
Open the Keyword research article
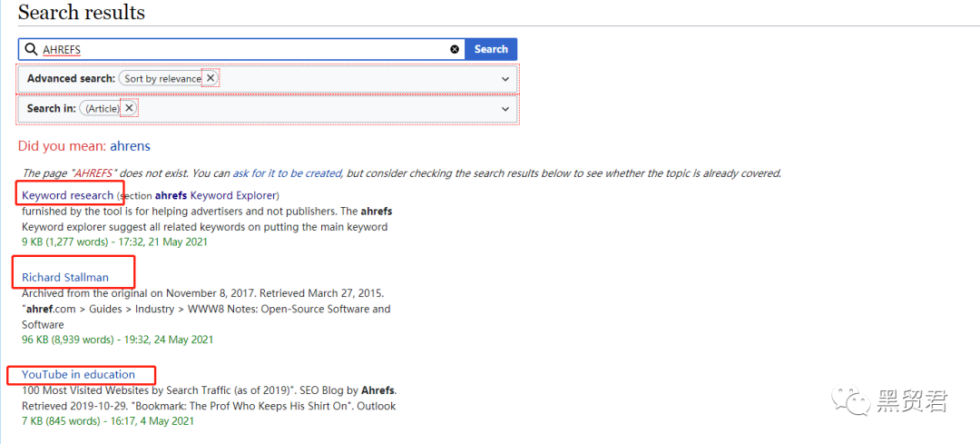(x=68, y=195)
